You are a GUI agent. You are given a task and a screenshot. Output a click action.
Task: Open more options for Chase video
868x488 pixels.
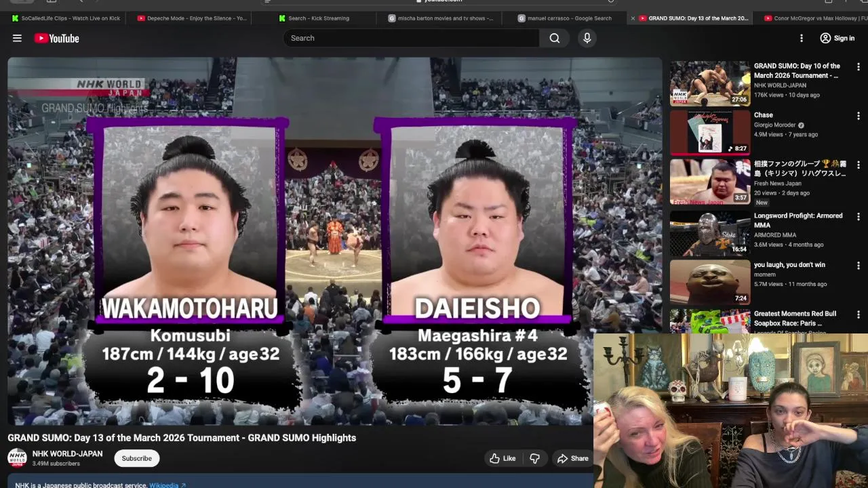pos(858,116)
